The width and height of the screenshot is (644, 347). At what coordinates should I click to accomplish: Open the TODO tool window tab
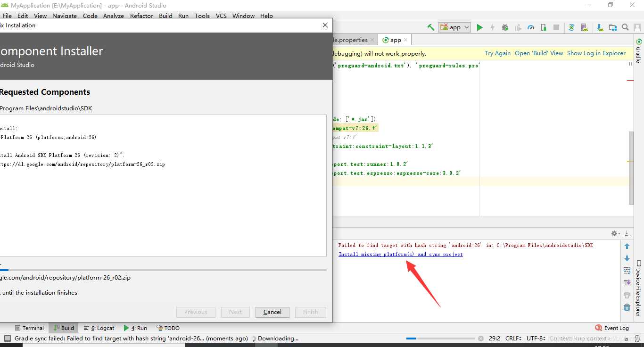[x=168, y=328]
